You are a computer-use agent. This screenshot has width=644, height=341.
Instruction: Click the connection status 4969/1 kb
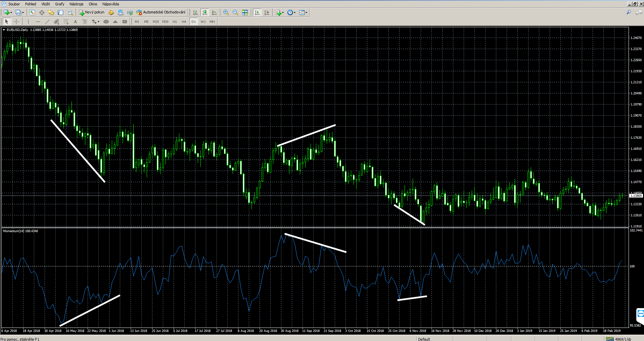point(619,339)
